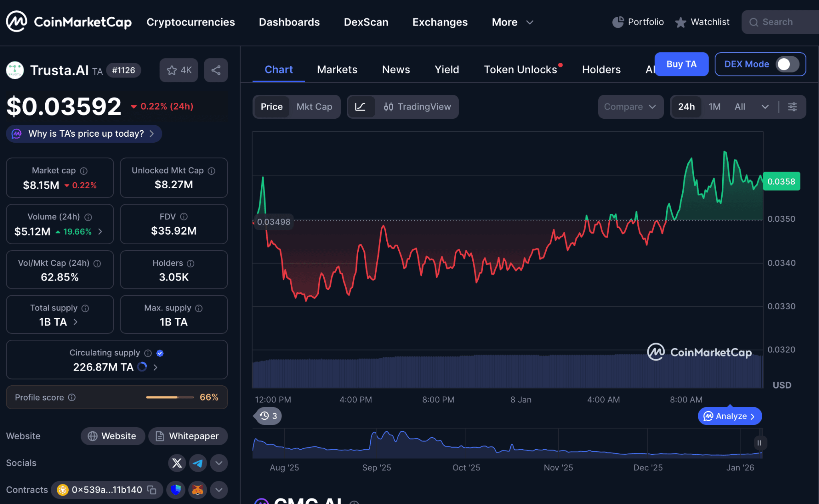Switch to the Markets tab
This screenshot has width=819, height=504.
click(x=337, y=70)
